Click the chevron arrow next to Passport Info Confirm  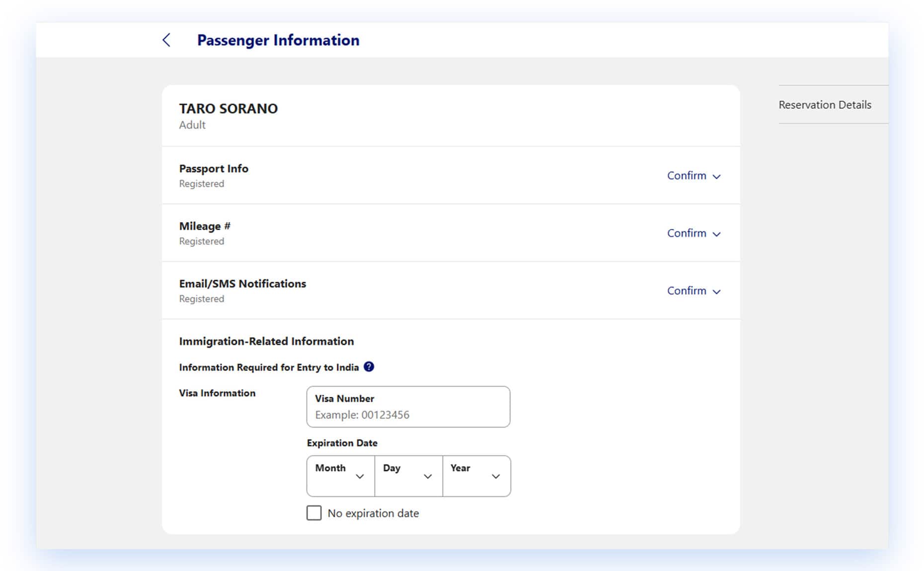[716, 176]
